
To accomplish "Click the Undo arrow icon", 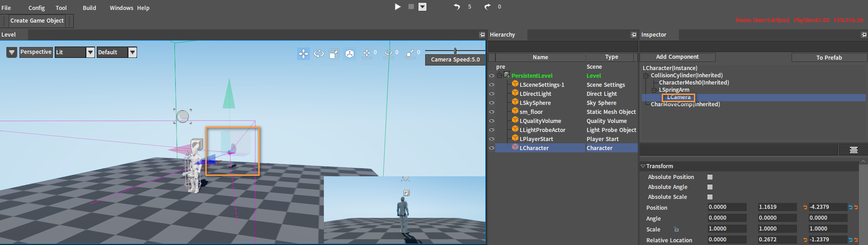I will point(457,7).
